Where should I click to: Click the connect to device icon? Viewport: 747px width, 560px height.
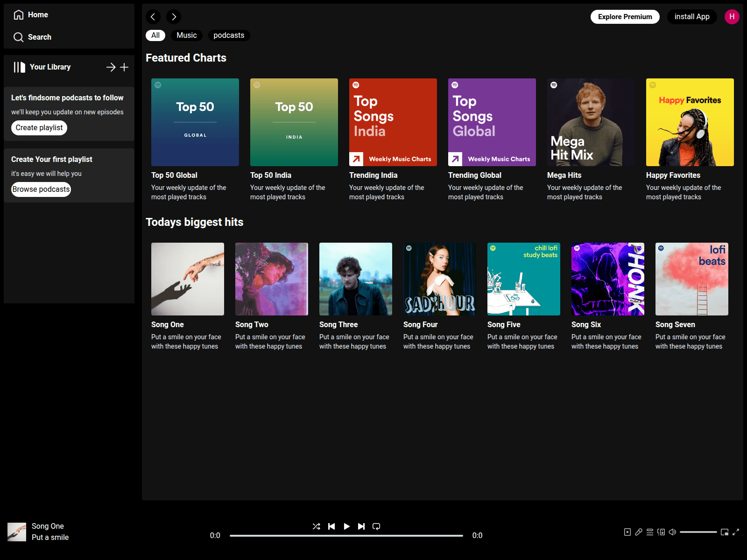click(661, 532)
